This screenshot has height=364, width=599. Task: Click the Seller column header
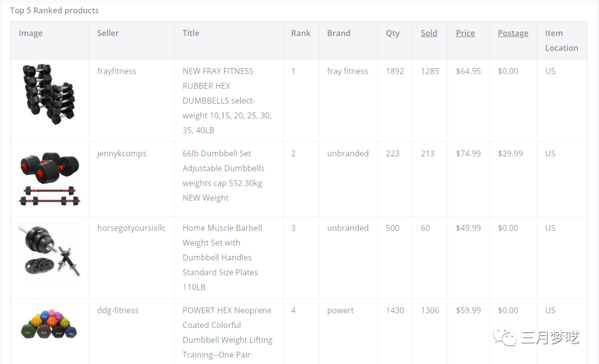pos(108,33)
